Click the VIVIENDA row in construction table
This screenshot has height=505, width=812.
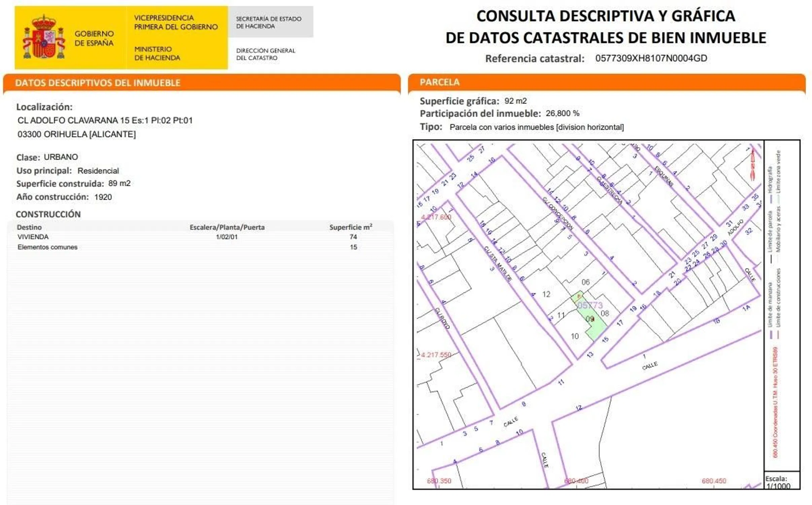(x=33, y=237)
